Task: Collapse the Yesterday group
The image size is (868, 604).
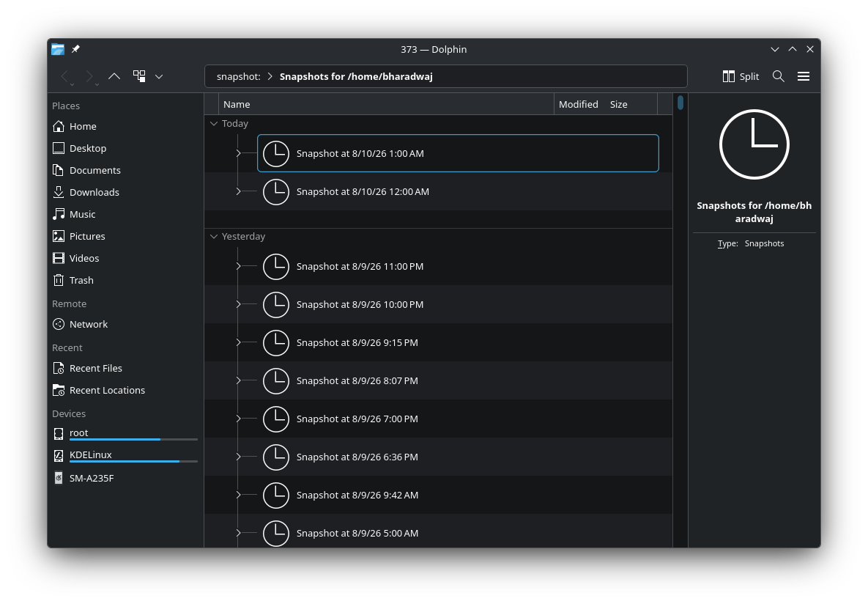Action: pyautogui.click(x=214, y=237)
